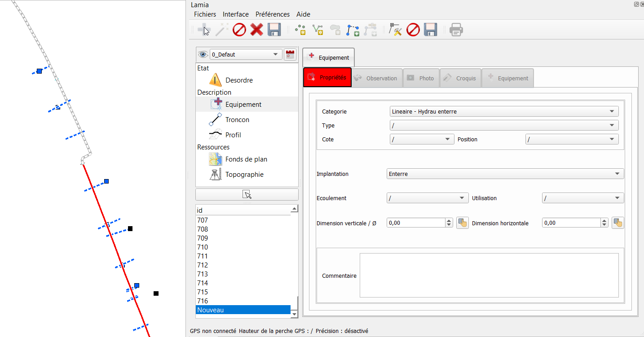
Task: Select the add line feature tool
Action: click(x=318, y=30)
